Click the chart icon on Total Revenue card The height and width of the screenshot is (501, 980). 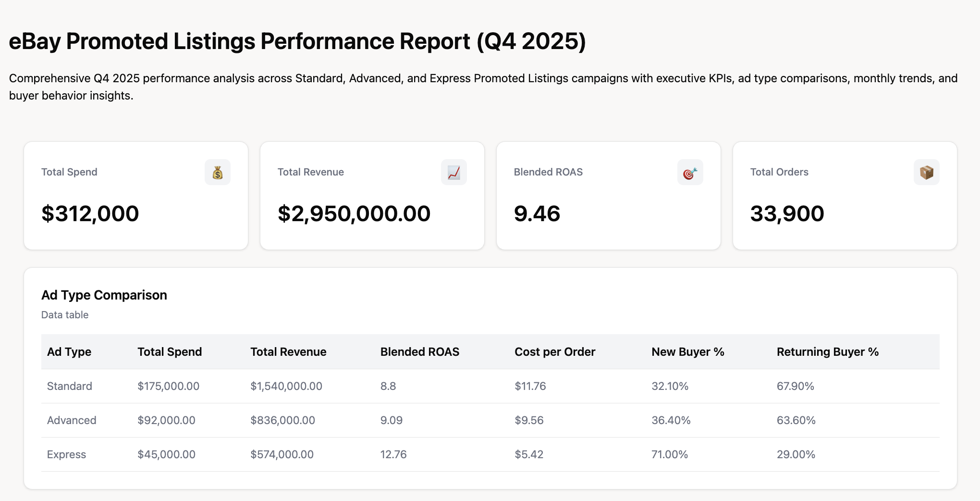454,172
